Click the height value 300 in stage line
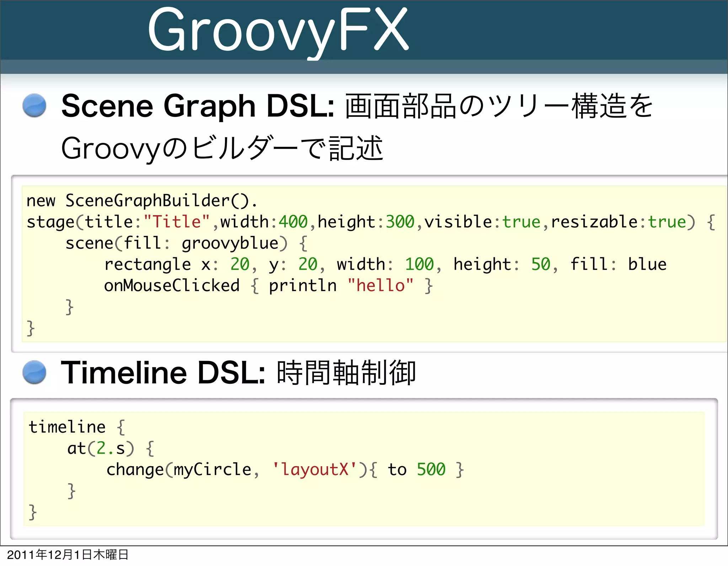The height and width of the screenshot is (566, 728). point(400,222)
